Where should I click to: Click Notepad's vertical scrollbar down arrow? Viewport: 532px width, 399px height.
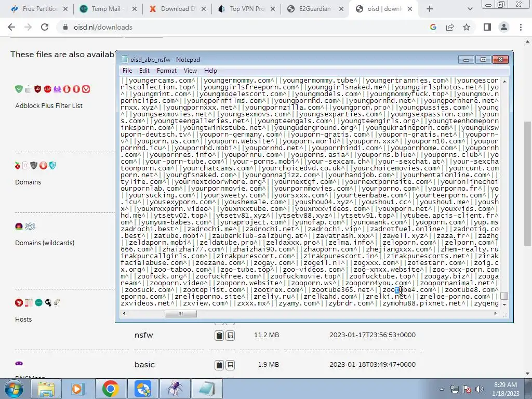click(x=504, y=304)
